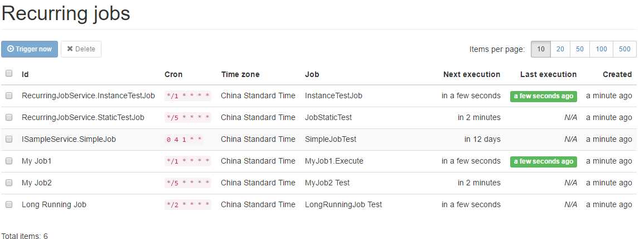The image size is (644, 239).
Task: Click the LongRunningJob Test job name
Action: [343, 204]
